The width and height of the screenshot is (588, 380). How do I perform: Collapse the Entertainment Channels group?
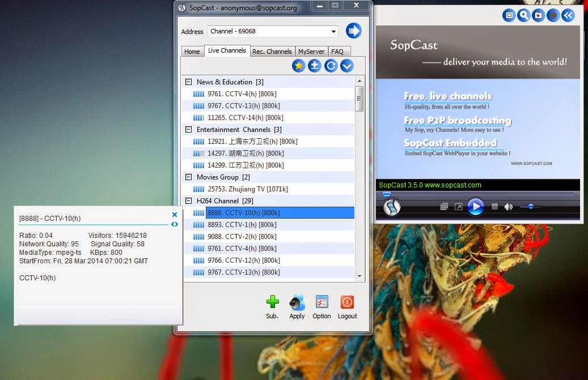pos(189,130)
